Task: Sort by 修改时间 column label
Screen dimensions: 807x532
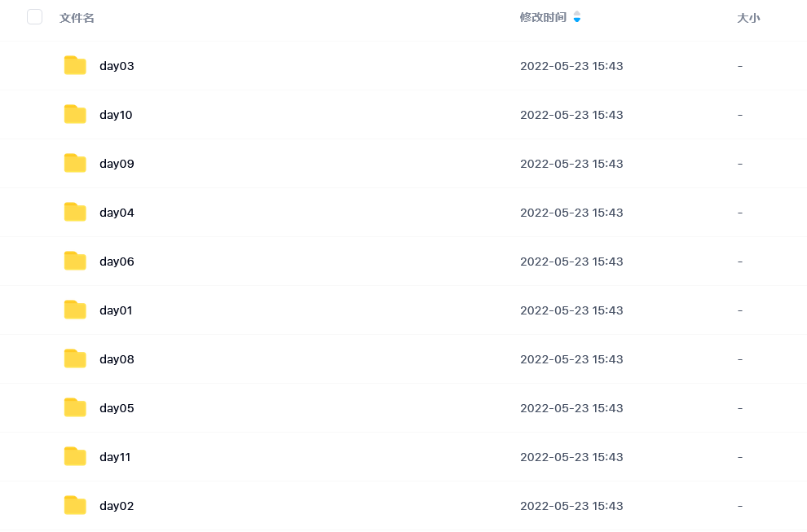Action: tap(543, 17)
